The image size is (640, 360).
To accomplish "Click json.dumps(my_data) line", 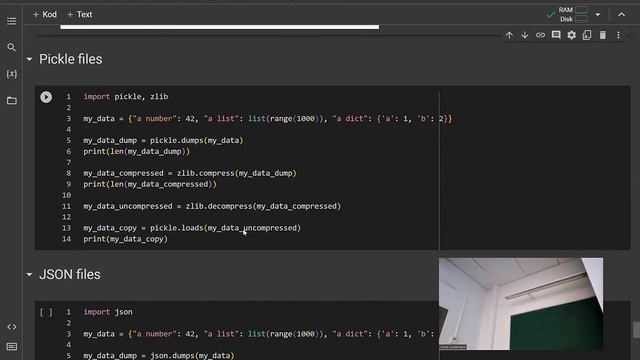I will point(159,356).
